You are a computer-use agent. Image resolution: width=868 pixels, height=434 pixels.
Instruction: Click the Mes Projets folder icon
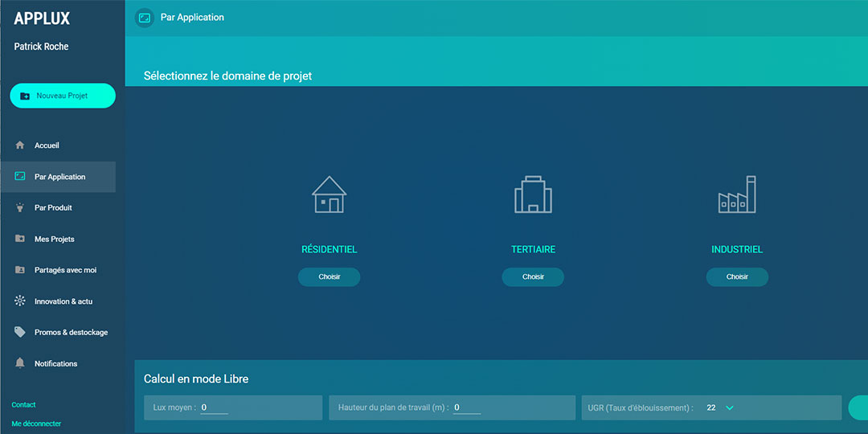click(20, 240)
